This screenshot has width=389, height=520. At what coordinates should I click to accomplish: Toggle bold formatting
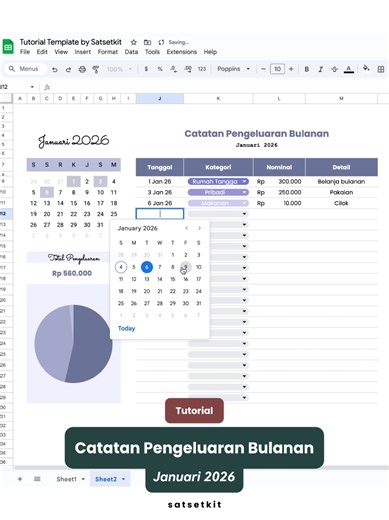[x=307, y=69]
